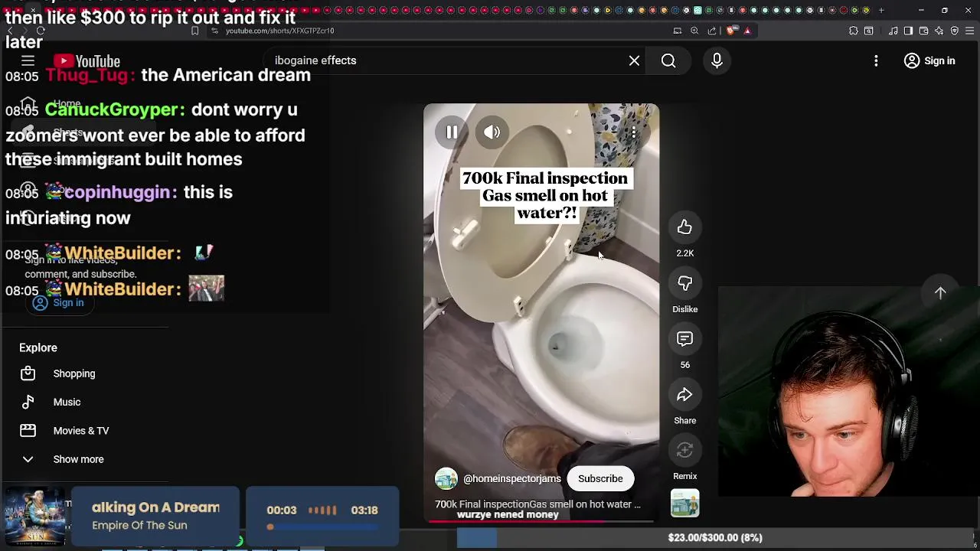Open the sound thumbnail below Remix
Viewport: 980px width, 551px height.
pyautogui.click(x=684, y=504)
